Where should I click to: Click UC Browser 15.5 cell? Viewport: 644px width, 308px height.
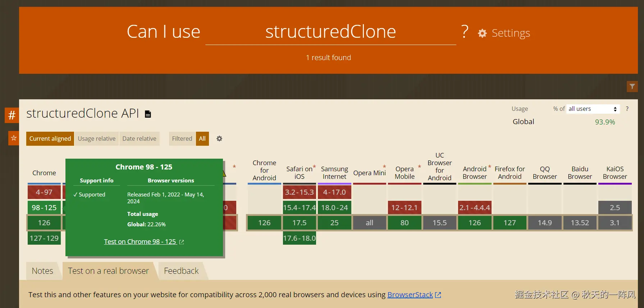[x=440, y=223]
